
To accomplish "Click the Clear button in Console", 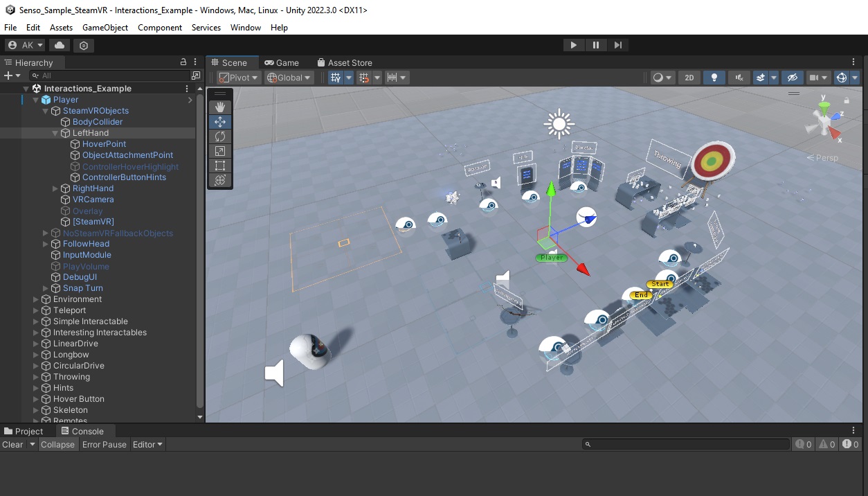I will pos(12,444).
